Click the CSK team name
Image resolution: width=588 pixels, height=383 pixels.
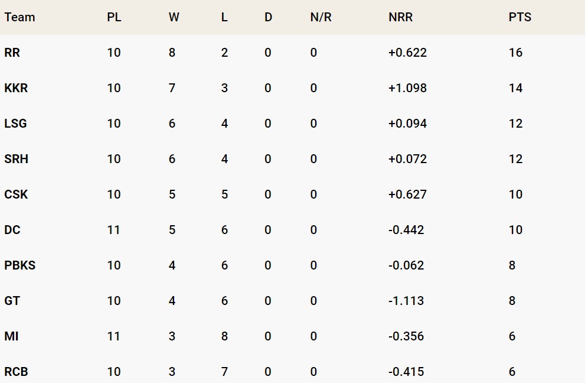[16, 194]
